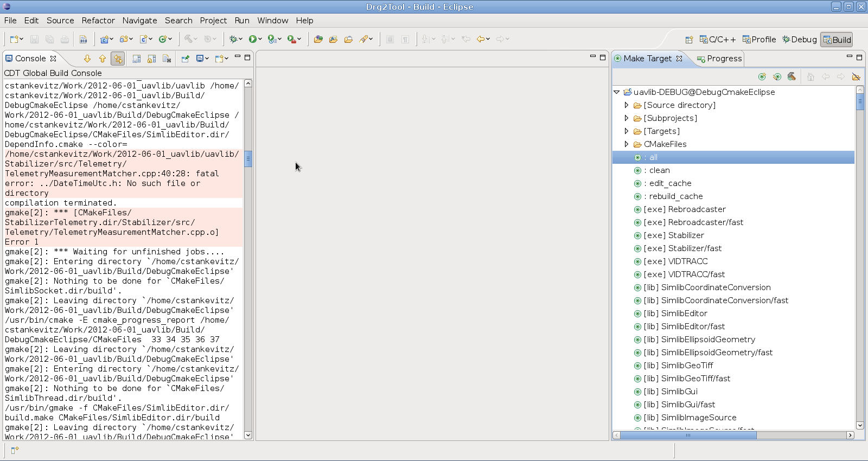The width and height of the screenshot is (868, 461).
Task: Click the External Tools launch icon
Action: point(291,39)
